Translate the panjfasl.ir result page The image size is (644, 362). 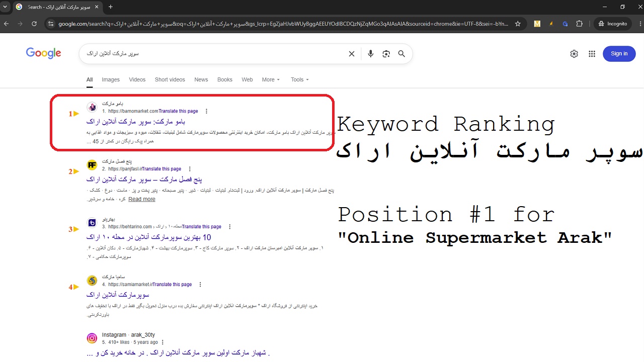[x=162, y=169]
